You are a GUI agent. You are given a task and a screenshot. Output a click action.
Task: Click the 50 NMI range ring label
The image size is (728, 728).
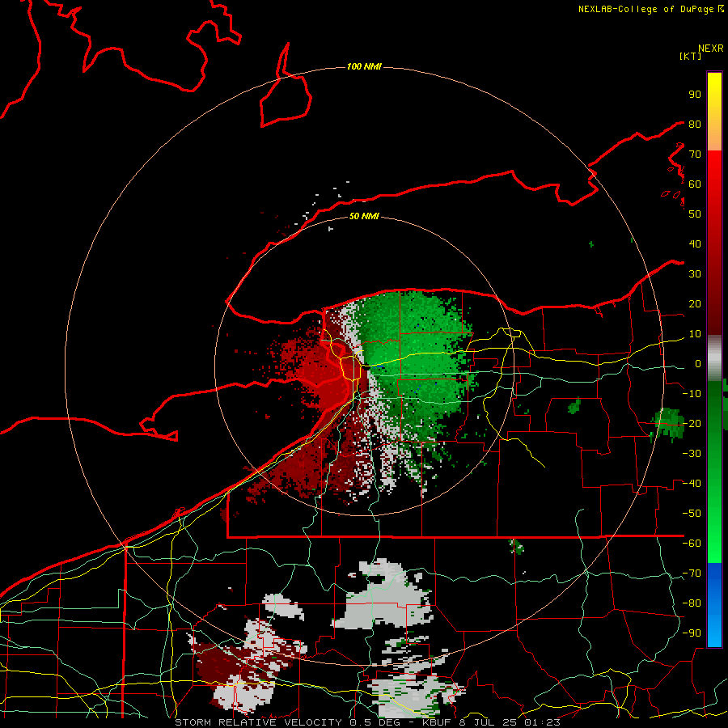coord(364,216)
